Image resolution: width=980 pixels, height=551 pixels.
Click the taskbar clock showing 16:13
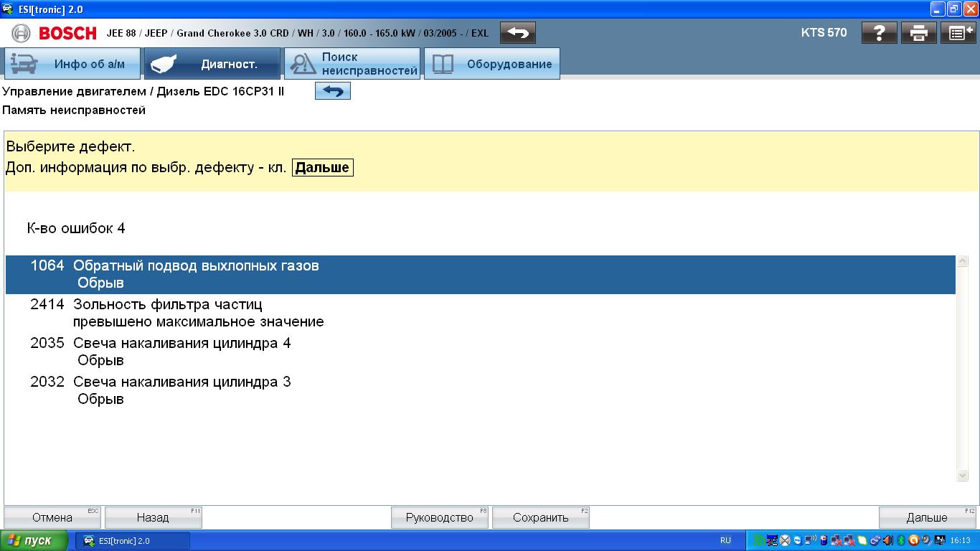pyautogui.click(x=960, y=540)
